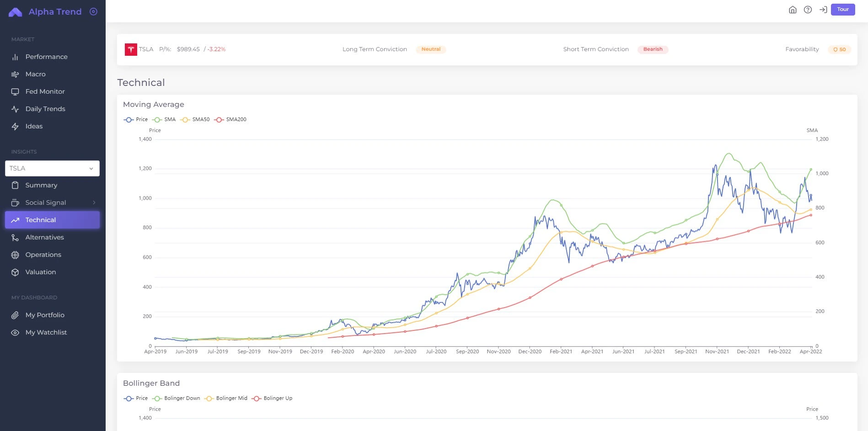Image resolution: width=868 pixels, height=431 pixels.
Task: Click the Ideas lightning bolt icon
Action: pos(15,126)
